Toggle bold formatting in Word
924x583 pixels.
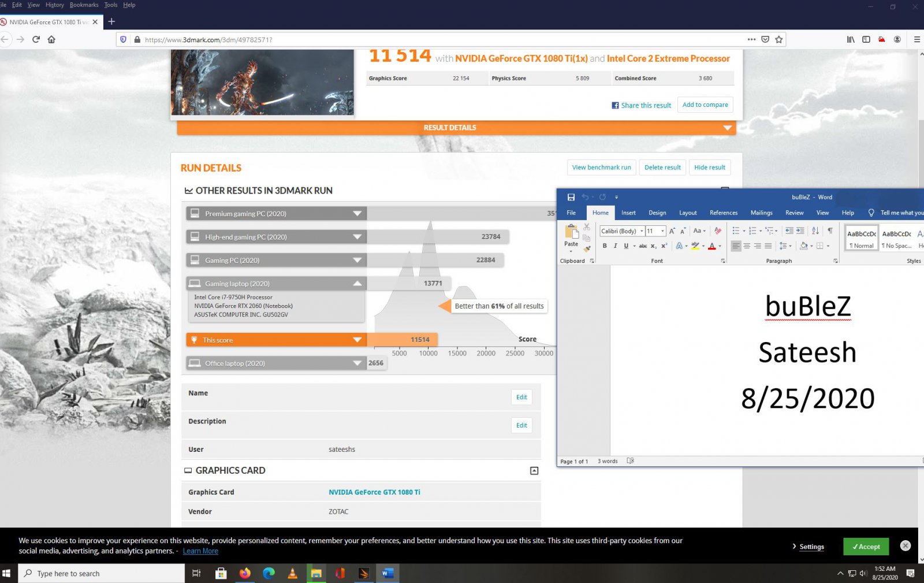pos(605,246)
